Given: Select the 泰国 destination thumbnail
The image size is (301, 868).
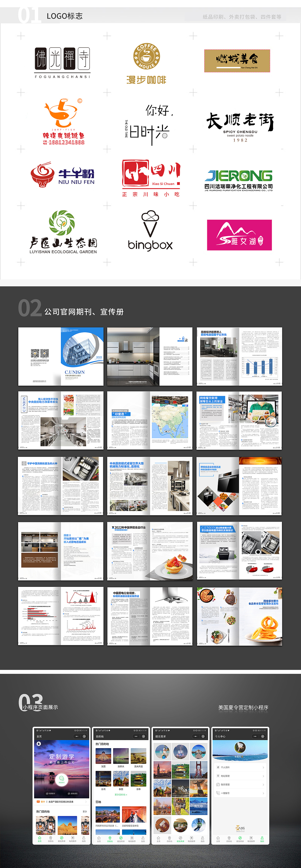Looking at the screenshot, I should [x=121, y=779].
